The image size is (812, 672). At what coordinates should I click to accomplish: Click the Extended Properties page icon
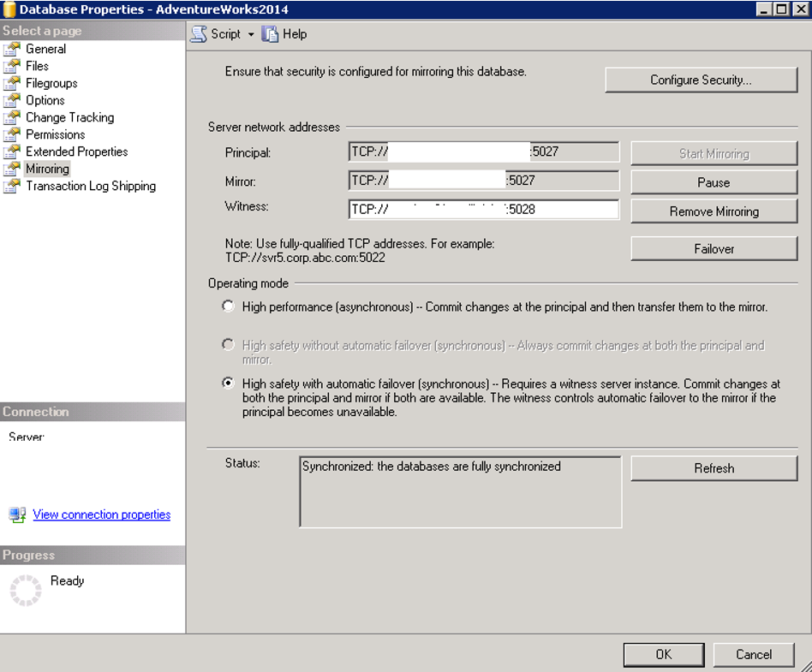pyautogui.click(x=11, y=152)
